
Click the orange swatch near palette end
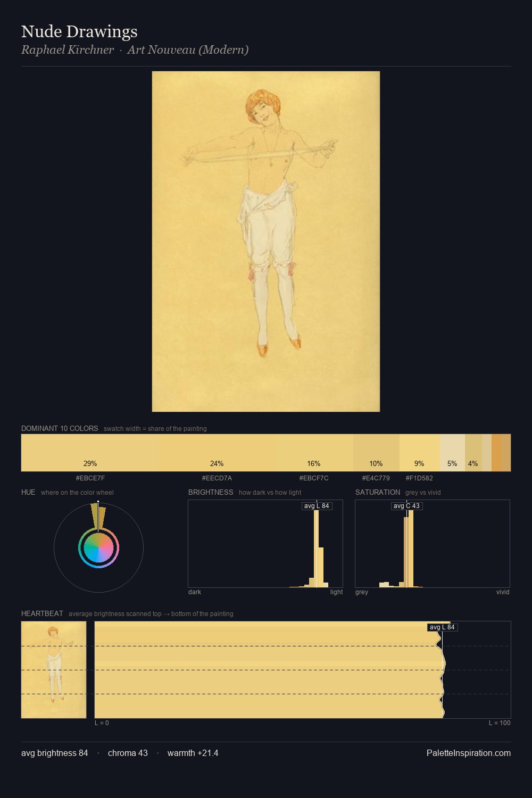tap(496, 453)
